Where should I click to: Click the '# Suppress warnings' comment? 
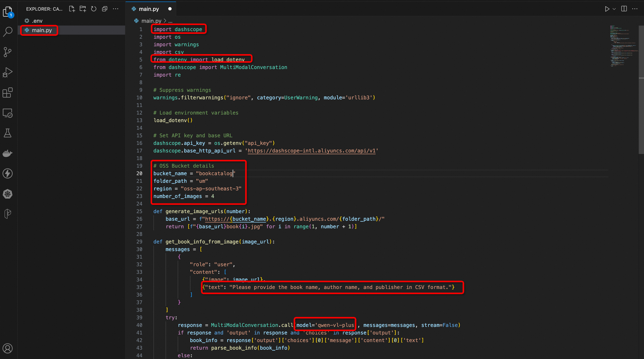click(182, 90)
